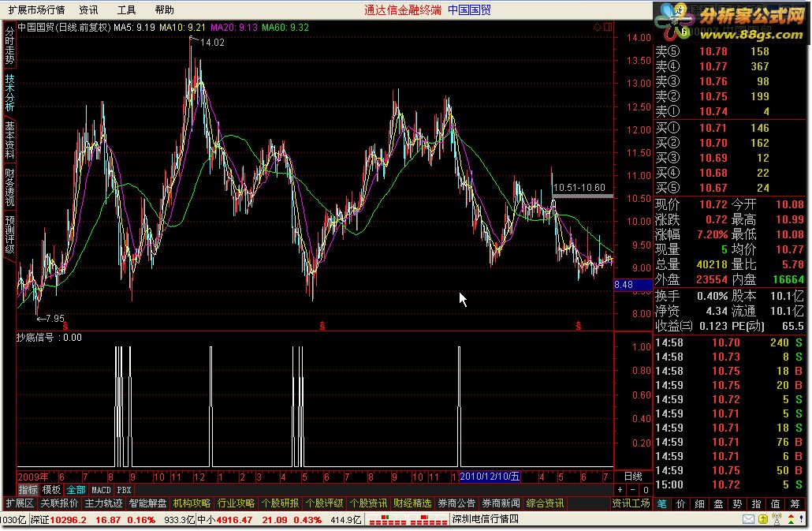Click the yellow status bar icon
The image size is (812, 531).
coord(763,519)
